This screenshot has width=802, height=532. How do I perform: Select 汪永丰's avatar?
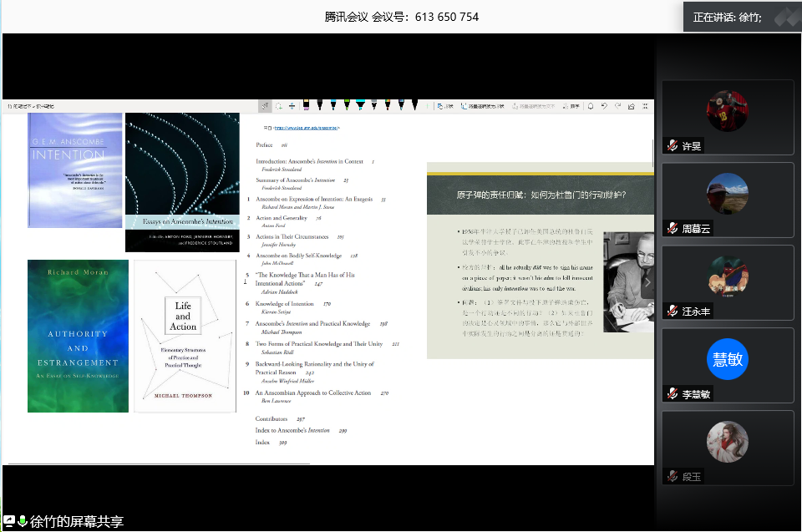pyautogui.click(x=728, y=276)
